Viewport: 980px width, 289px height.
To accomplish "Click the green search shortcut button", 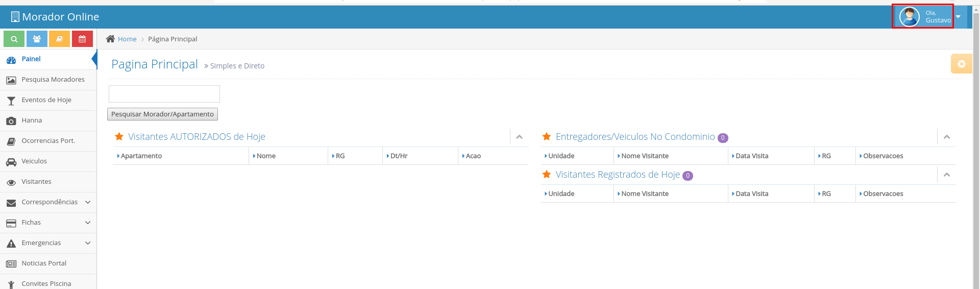I will point(14,39).
